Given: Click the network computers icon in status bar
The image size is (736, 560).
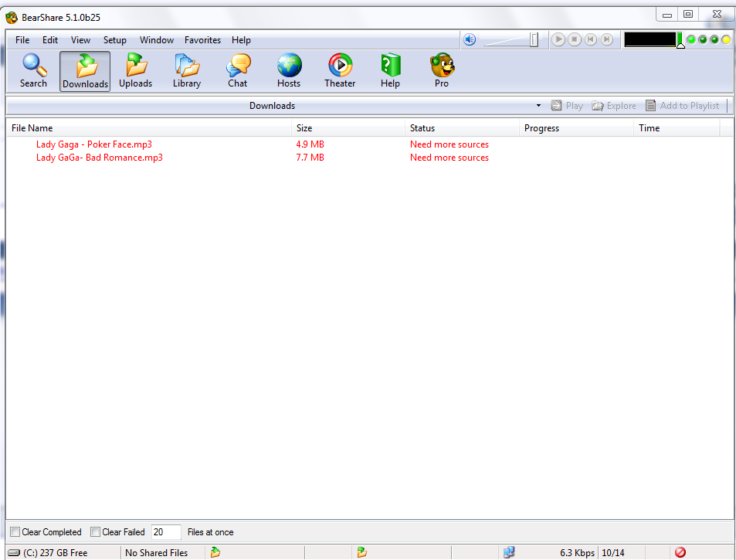Looking at the screenshot, I should coord(509,552).
